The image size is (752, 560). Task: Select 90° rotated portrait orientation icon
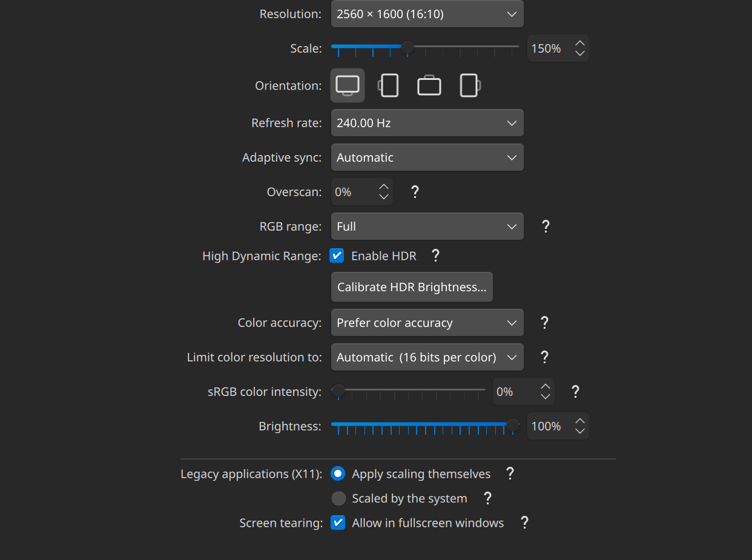point(388,85)
